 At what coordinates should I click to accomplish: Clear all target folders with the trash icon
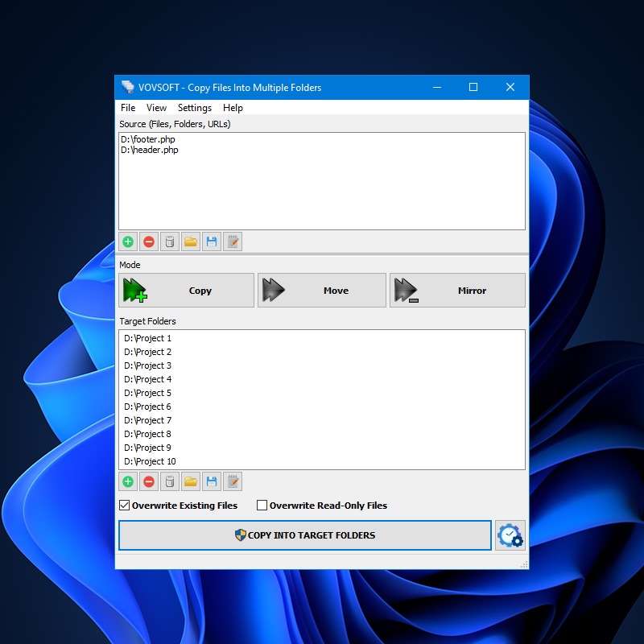[x=170, y=481]
